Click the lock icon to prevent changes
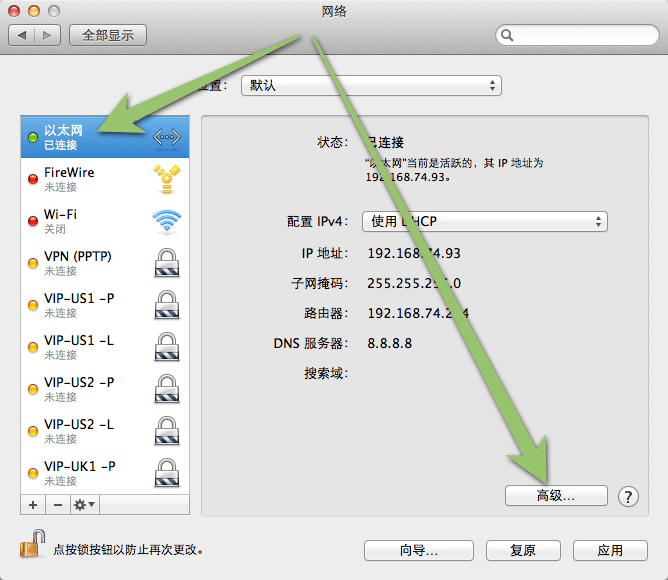 coord(33,543)
